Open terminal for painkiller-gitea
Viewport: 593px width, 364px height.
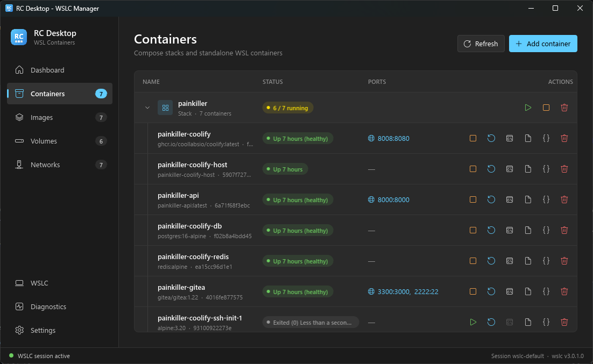click(x=510, y=291)
